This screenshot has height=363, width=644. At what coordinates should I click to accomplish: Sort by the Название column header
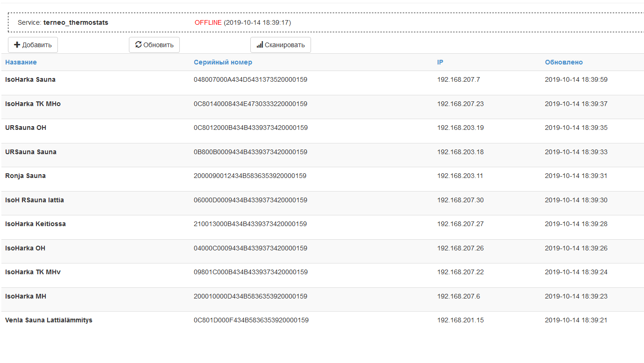[x=21, y=62]
